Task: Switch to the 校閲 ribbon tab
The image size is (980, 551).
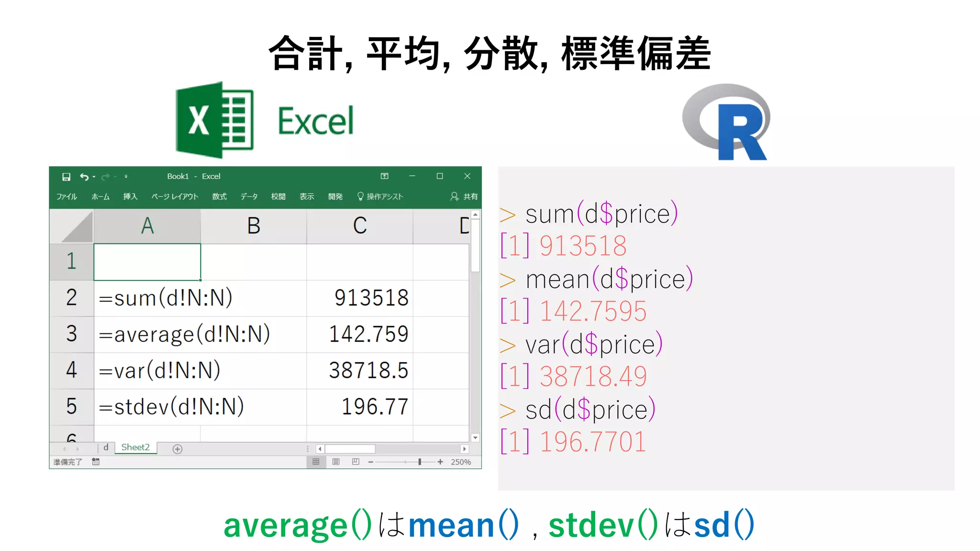Action: click(x=278, y=197)
